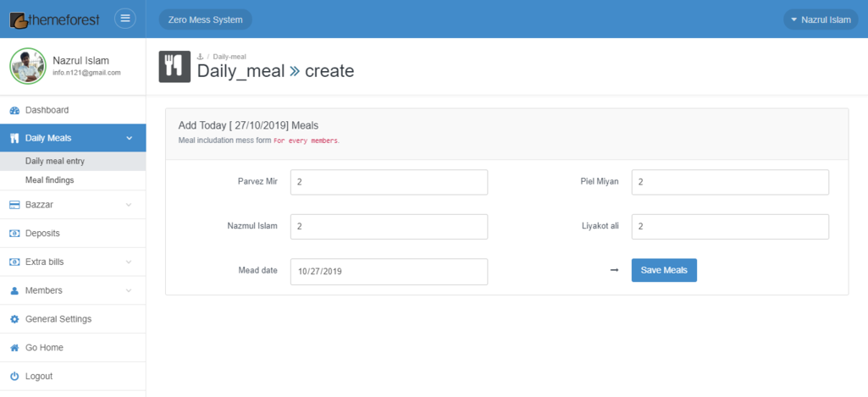Click the Members user icon
The image size is (868, 397).
(14, 291)
